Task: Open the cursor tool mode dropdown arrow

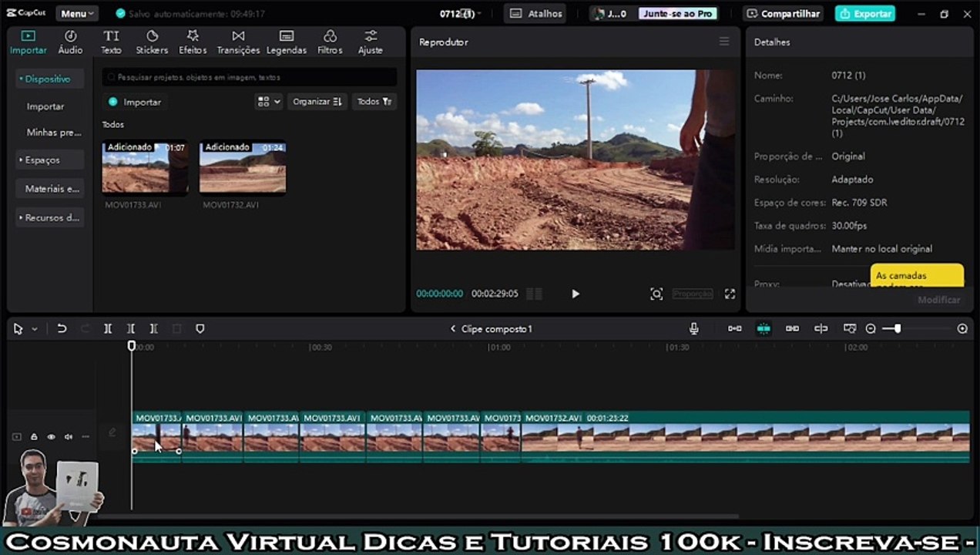Action: (34, 329)
